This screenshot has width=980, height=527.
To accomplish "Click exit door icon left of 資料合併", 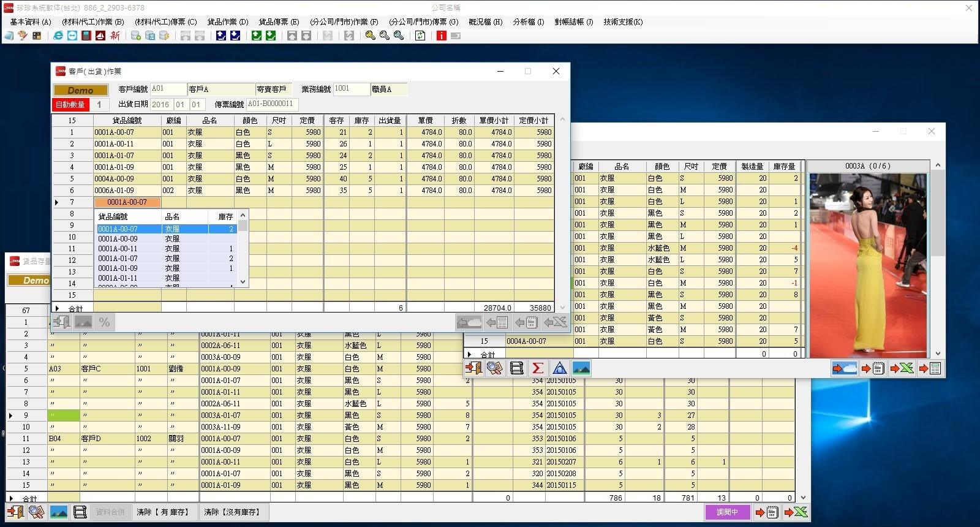I will point(15,512).
